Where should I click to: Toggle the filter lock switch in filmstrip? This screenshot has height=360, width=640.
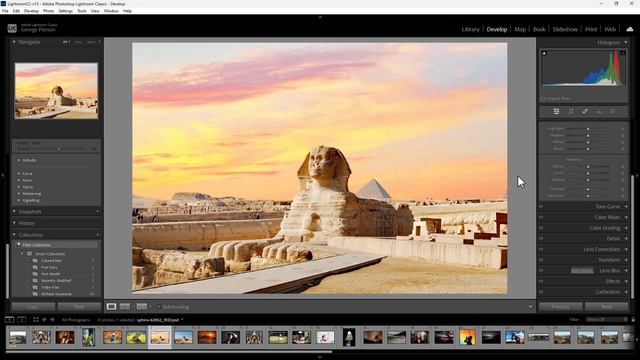633,320
